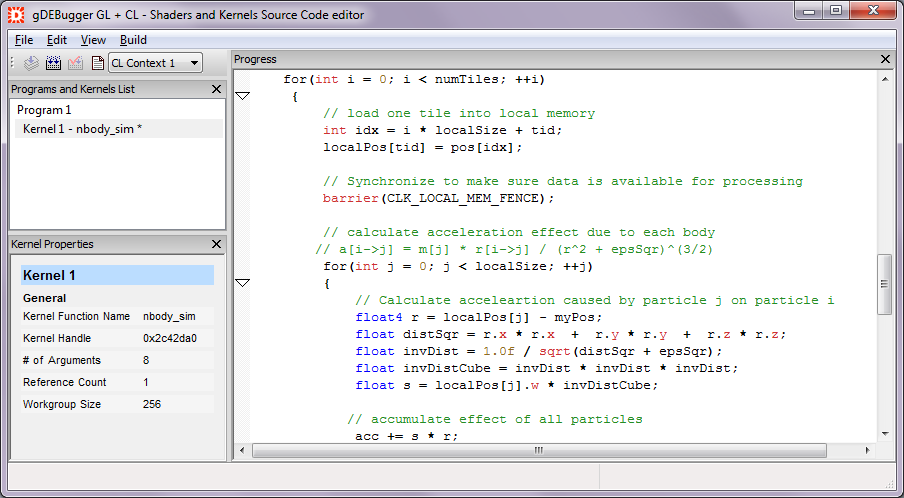
Task: Select Program 1 in the list
Action: (44, 110)
